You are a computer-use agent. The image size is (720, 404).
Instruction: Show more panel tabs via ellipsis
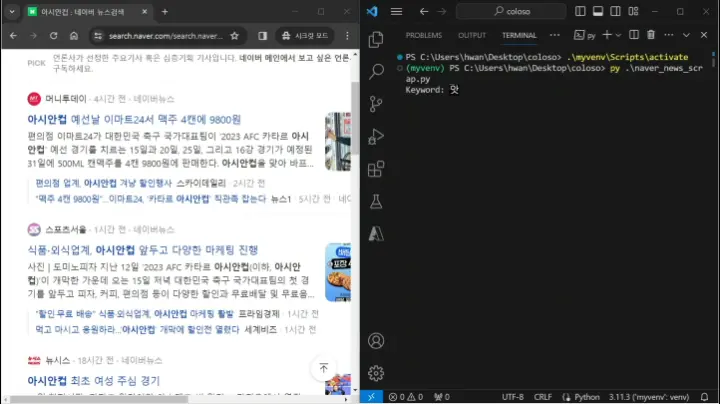(x=555, y=35)
